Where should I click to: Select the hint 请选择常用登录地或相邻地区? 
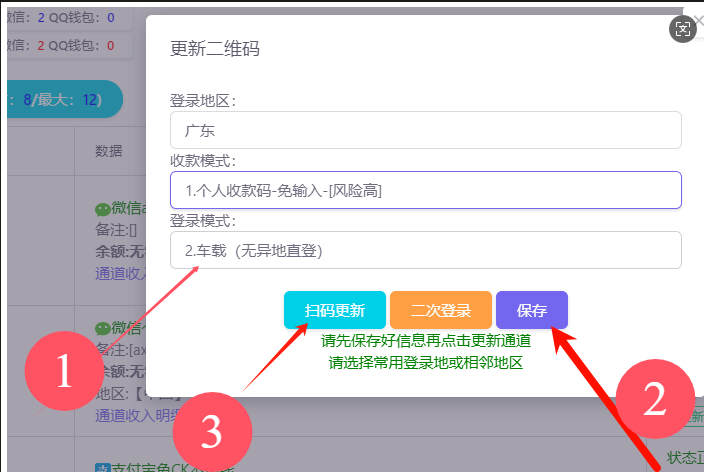426,362
